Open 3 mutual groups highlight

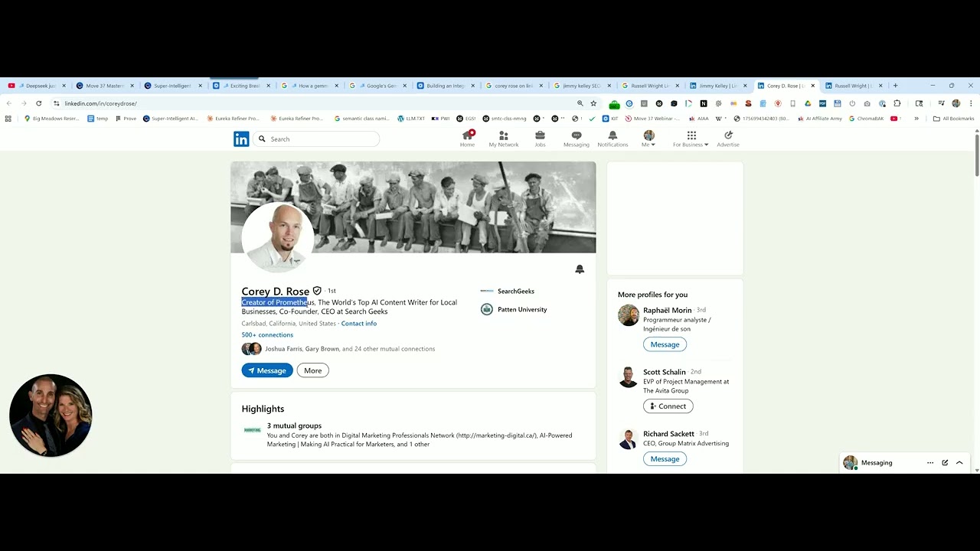[294, 425]
